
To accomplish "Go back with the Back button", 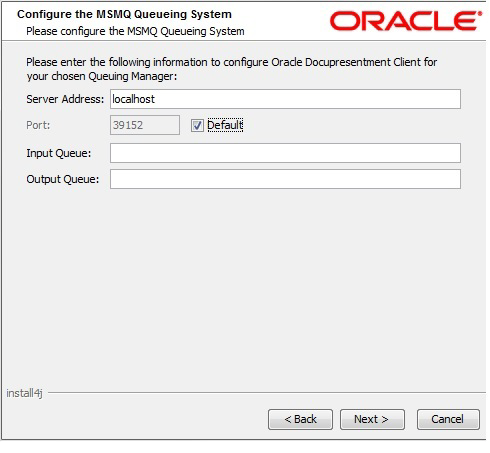I will click(x=300, y=419).
